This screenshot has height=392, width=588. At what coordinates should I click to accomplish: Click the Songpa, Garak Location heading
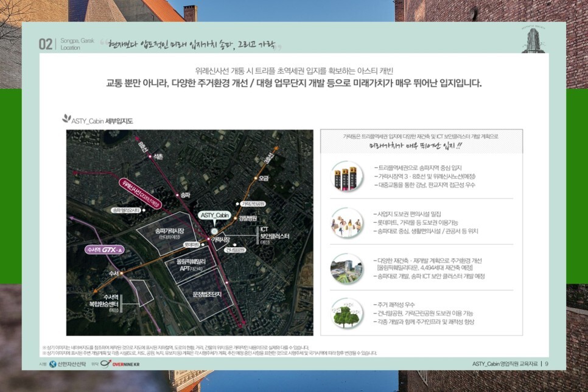[x=77, y=44]
